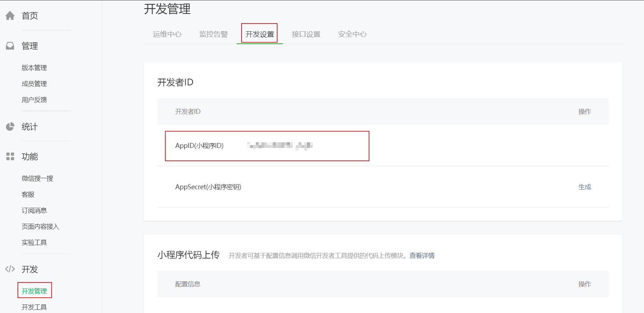Click the grid icon beside 功能
Viewport: 644px width, 313px height.
(x=10, y=156)
